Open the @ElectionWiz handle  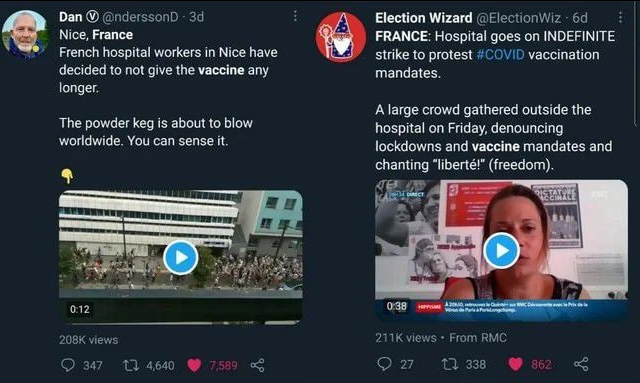pos(518,18)
